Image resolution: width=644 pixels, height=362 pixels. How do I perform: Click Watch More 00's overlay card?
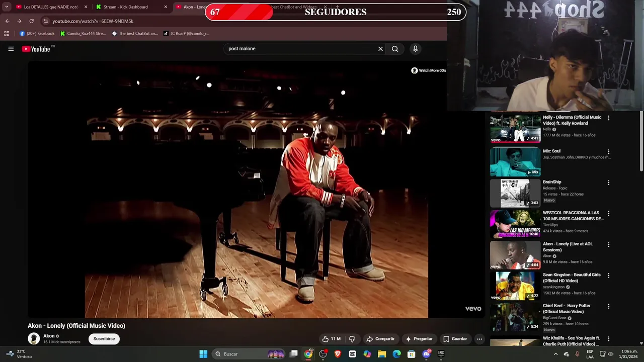pyautogui.click(x=429, y=70)
